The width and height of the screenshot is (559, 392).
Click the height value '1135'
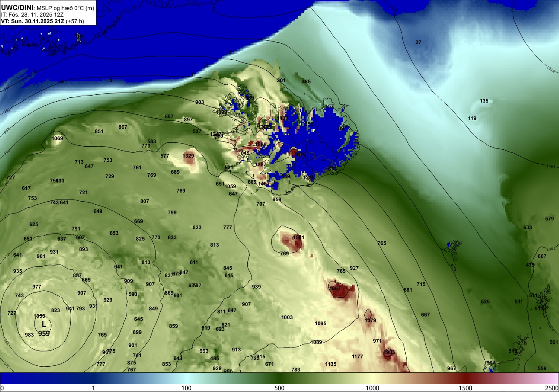coord(331,364)
